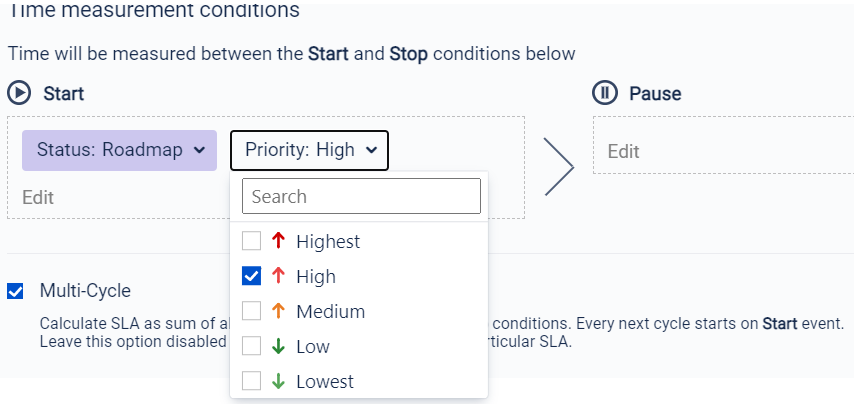Click the chevron on Status Roadmap chip
Image resolution: width=854 pixels, height=404 pixels.
(199, 150)
